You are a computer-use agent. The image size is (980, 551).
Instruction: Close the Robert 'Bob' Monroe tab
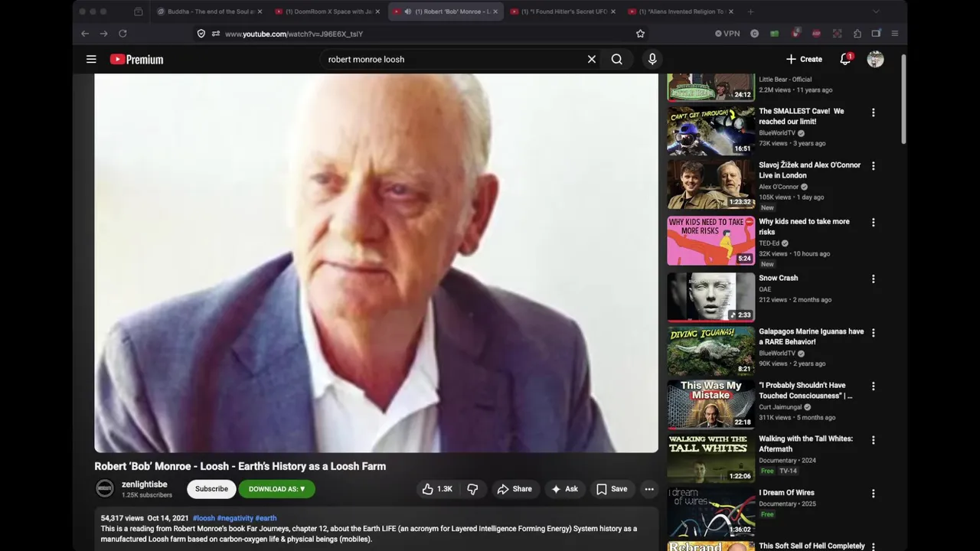(495, 11)
